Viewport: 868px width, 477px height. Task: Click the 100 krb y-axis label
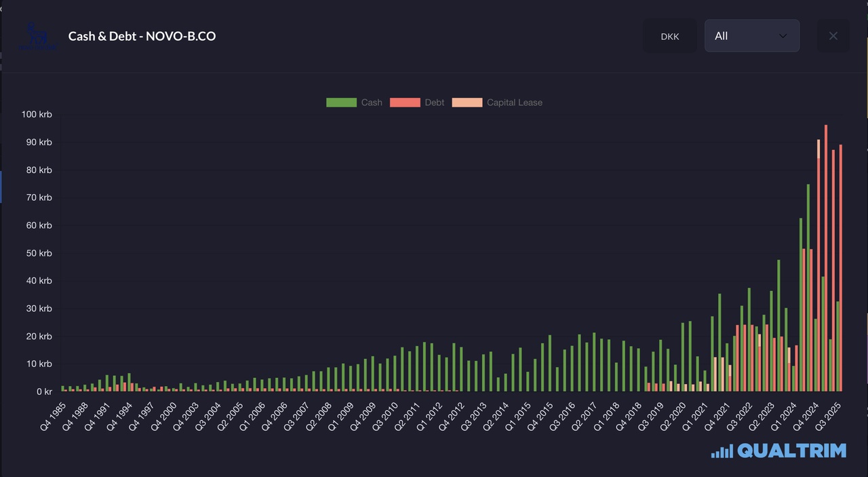coord(37,115)
